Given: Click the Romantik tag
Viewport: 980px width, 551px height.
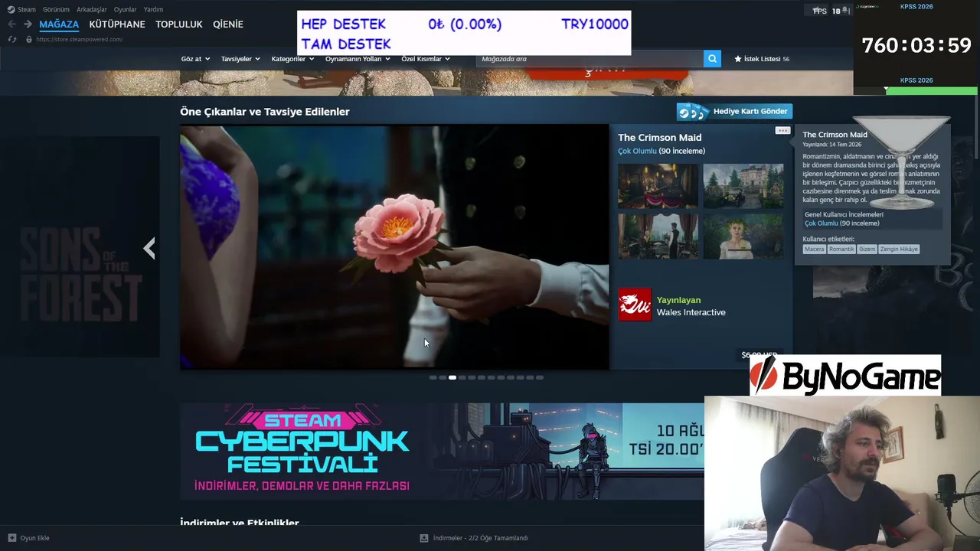Looking at the screenshot, I should 841,249.
